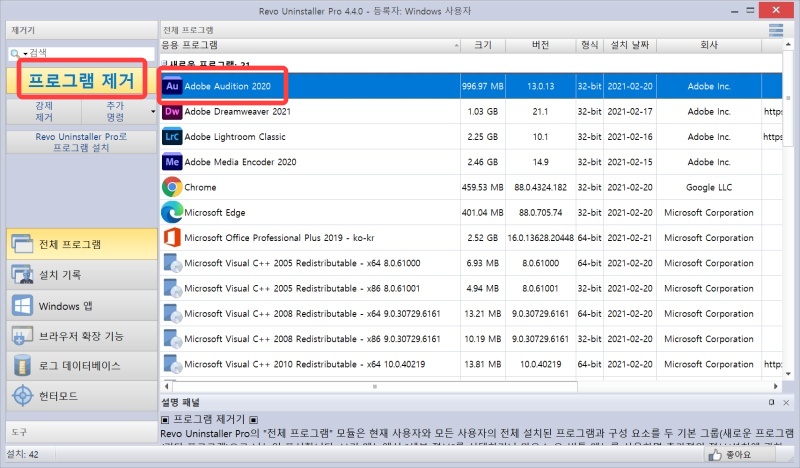This screenshot has height=468, width=800.
Task: Open the Windows 앱 section
Action: (x=82, y=306)
